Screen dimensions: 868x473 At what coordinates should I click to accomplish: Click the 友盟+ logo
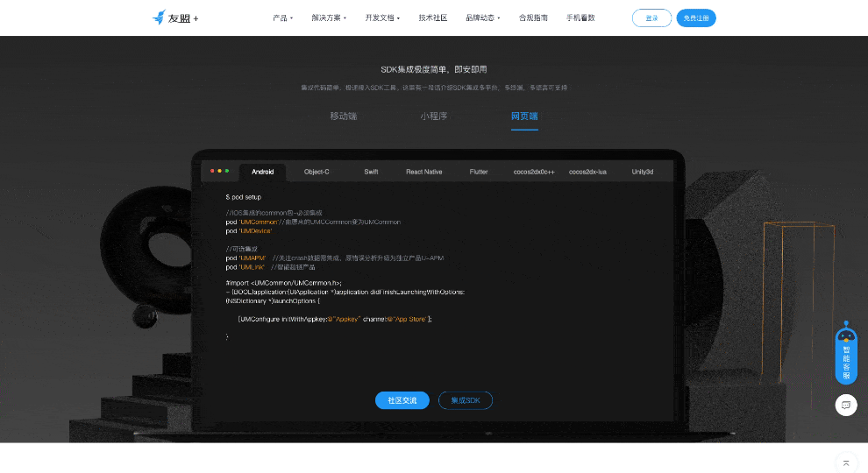coord(175,18)
